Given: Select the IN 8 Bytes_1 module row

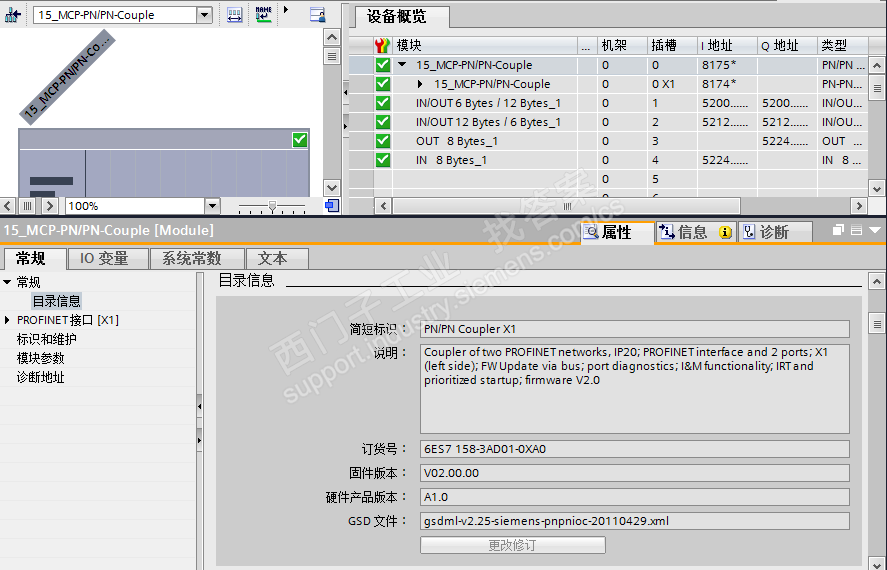Looking at the screenshot, I should (x=451, y=160).
